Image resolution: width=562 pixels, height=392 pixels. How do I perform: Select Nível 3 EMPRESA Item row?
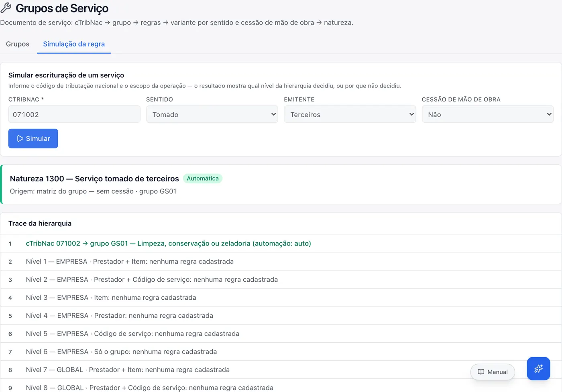[281, 298]
